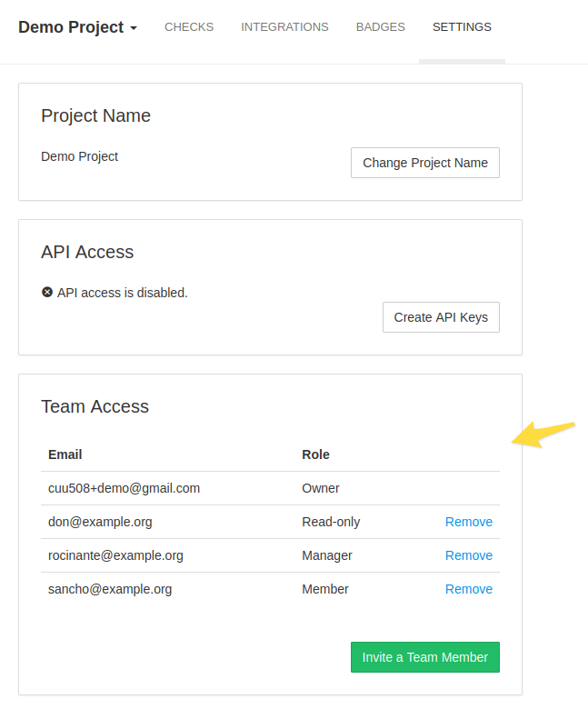
Task: Select the Read-only role of don@example.org
Action: [331, 522]
